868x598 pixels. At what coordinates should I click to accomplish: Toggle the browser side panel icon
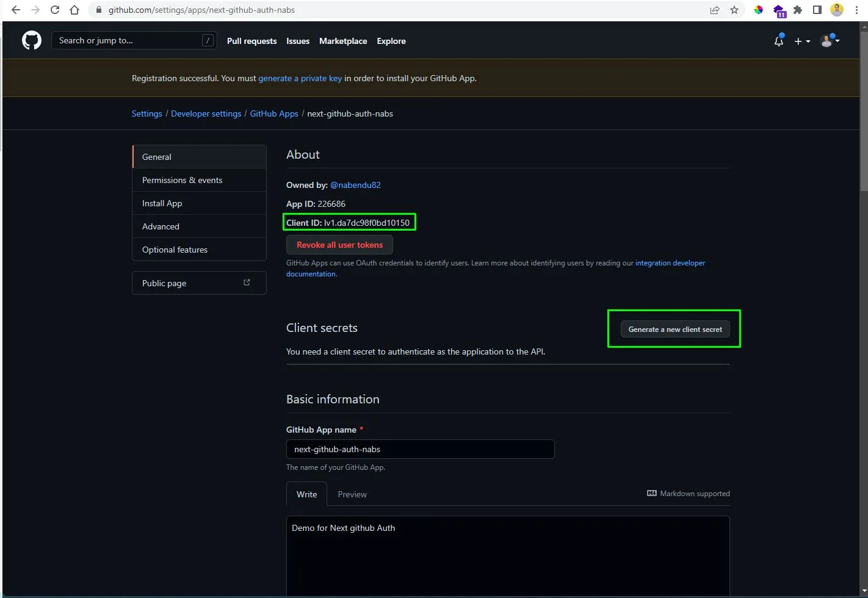pyautogui.click(x=817, y=10)
